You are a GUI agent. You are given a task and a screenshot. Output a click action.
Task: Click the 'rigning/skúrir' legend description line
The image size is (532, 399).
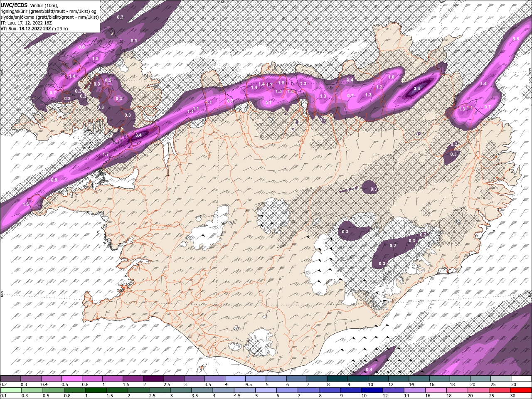49,11
